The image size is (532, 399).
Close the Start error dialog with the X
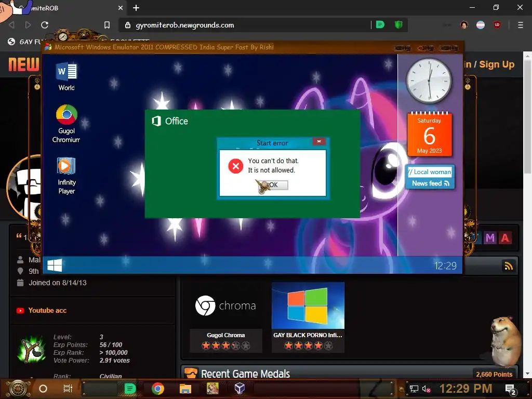coord(319,141)
